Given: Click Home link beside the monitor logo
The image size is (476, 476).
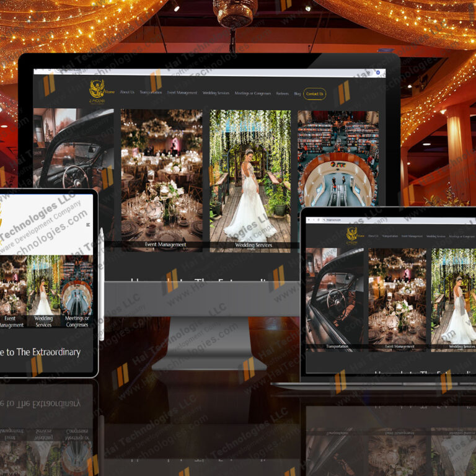Looking at the screenshot, I should pyautogui.click(x=110, y=92).
